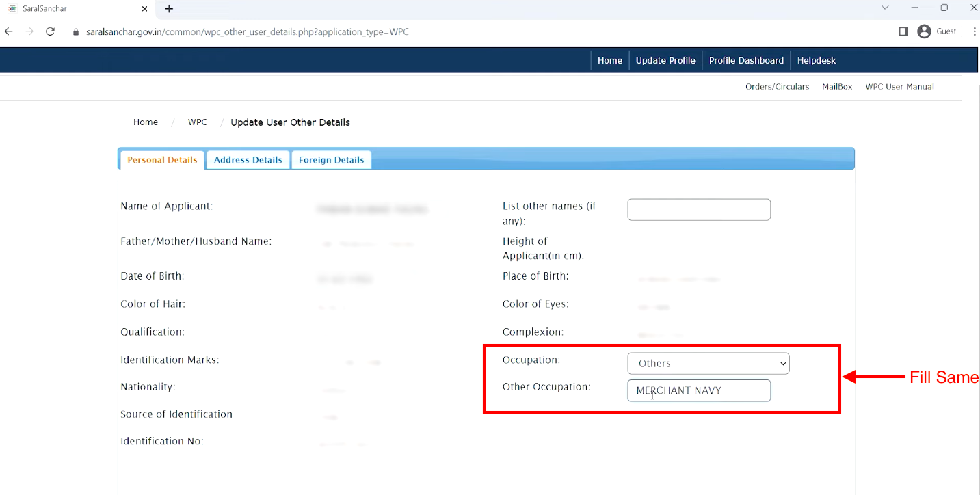Click the Date of Birth label
Viewport: 980px width, 495px height.
(x=153, y=276)
